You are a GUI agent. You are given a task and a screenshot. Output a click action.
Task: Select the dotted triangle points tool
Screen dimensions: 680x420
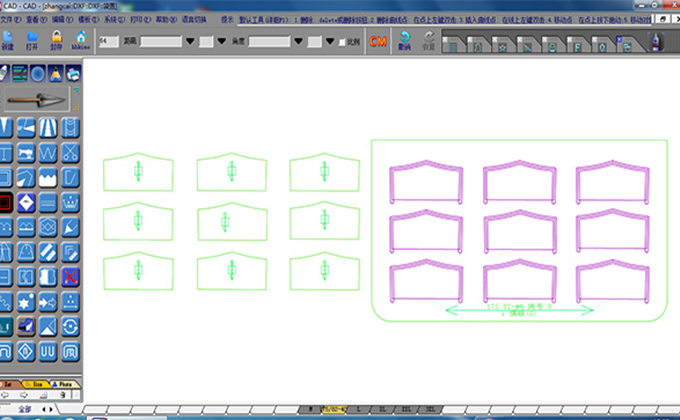(70, 302)
